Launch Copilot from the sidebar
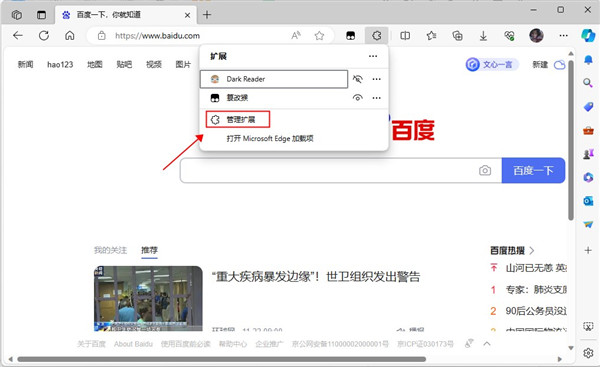 click(x=588, y=36)
